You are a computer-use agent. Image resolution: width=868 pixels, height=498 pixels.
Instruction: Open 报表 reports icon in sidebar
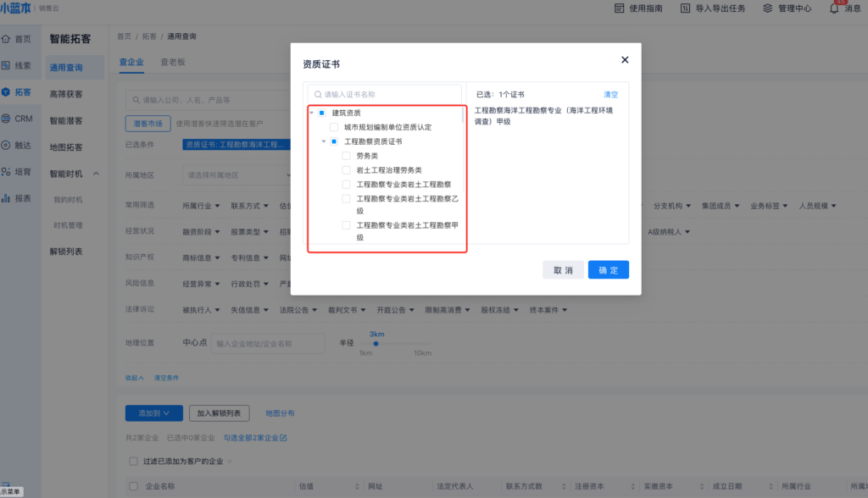[x=7, y=198]
